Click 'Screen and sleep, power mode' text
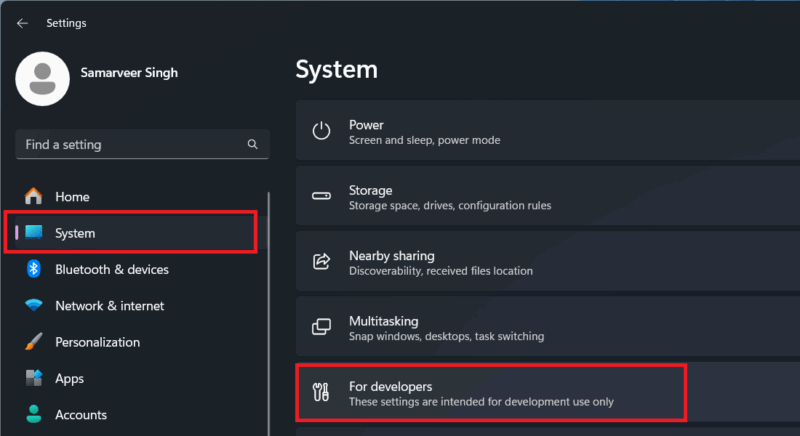Image resolution: width=800 pixels, height=436 pixels. pyautogui.click(x=424, y=140)
